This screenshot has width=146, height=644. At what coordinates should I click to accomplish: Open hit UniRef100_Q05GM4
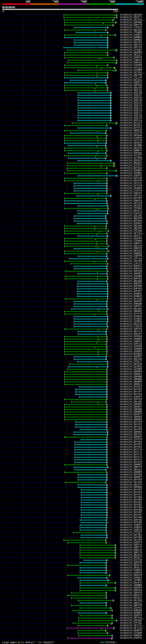[131, 336]
